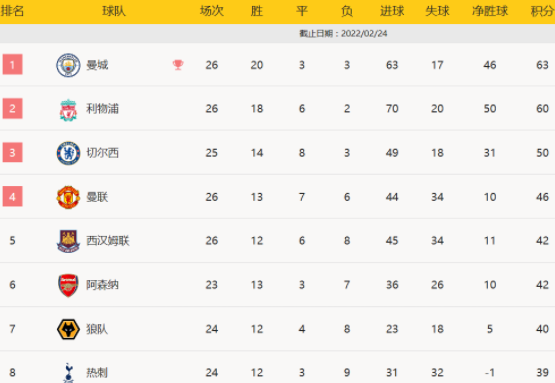The height and width of the screenshot is (383, 555).
Task: Click the red rank 1 badge
Action: pos(12,64)
